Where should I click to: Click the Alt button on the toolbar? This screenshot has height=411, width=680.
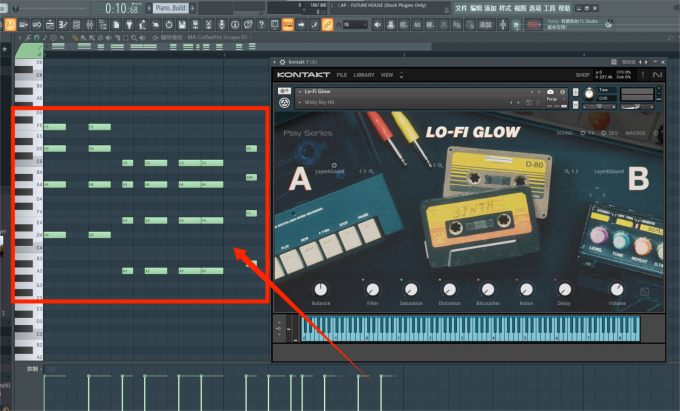pos(417,25)
